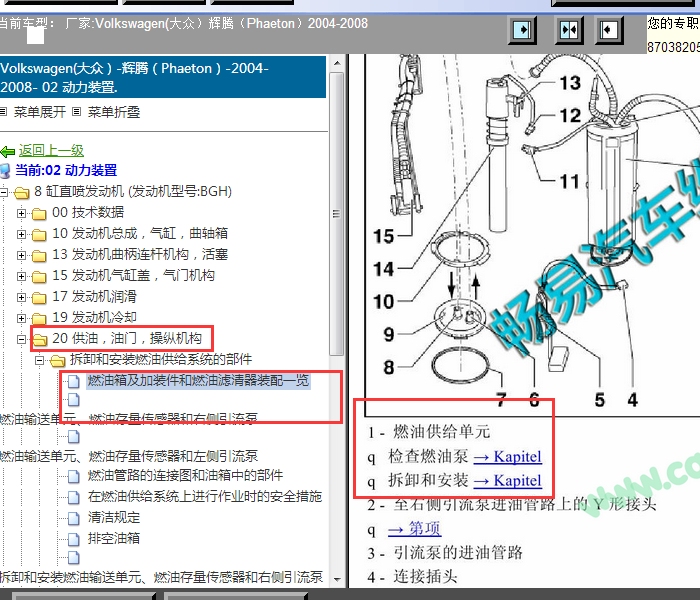Viewport: 700px width, 600px height.
Task: Open 13 发动机曲柄连杆机构，活塞 item
Action: click(x=140, y=254)
